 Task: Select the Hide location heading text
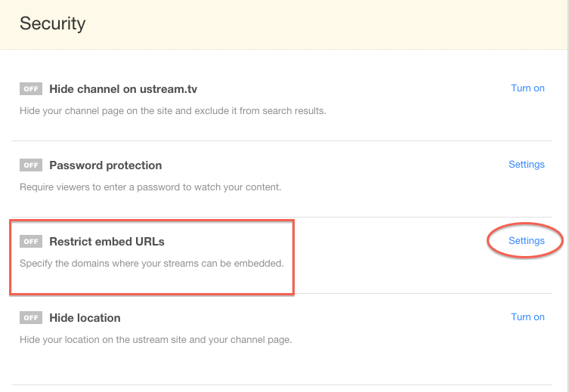85,318
